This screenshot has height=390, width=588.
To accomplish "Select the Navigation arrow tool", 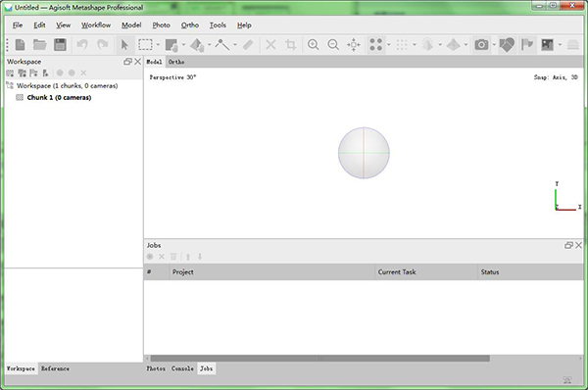I will pos(124,45).
